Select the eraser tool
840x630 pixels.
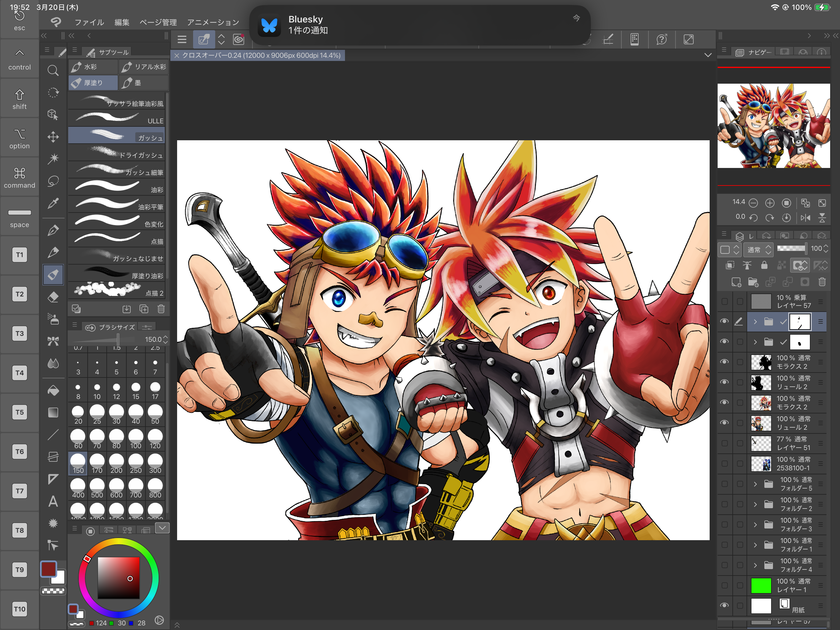coord(53,297)
